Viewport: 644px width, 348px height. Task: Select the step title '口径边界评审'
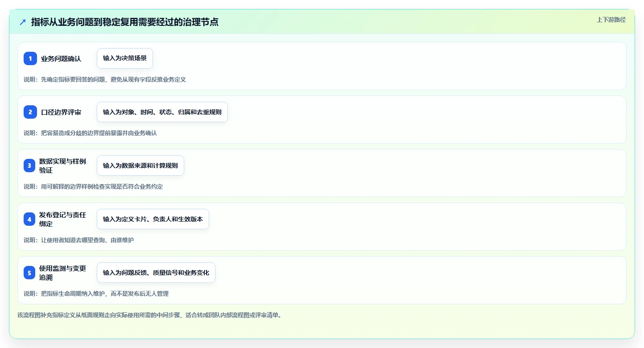tap(61, 112)
